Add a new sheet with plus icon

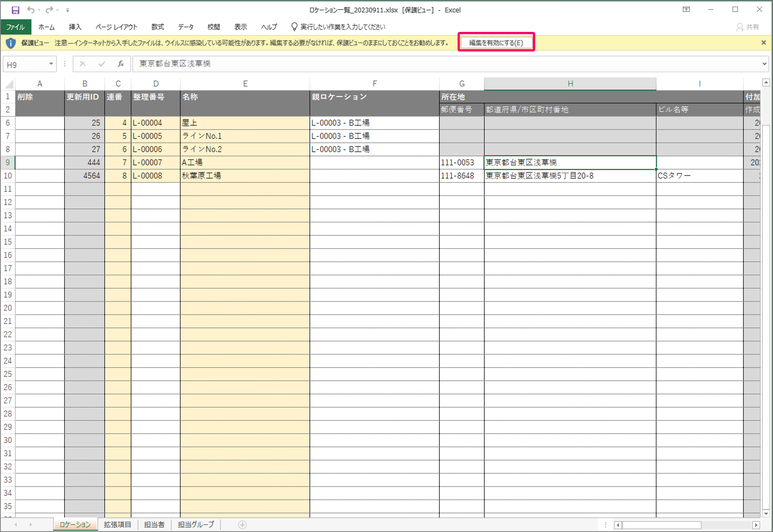point(242,525)
